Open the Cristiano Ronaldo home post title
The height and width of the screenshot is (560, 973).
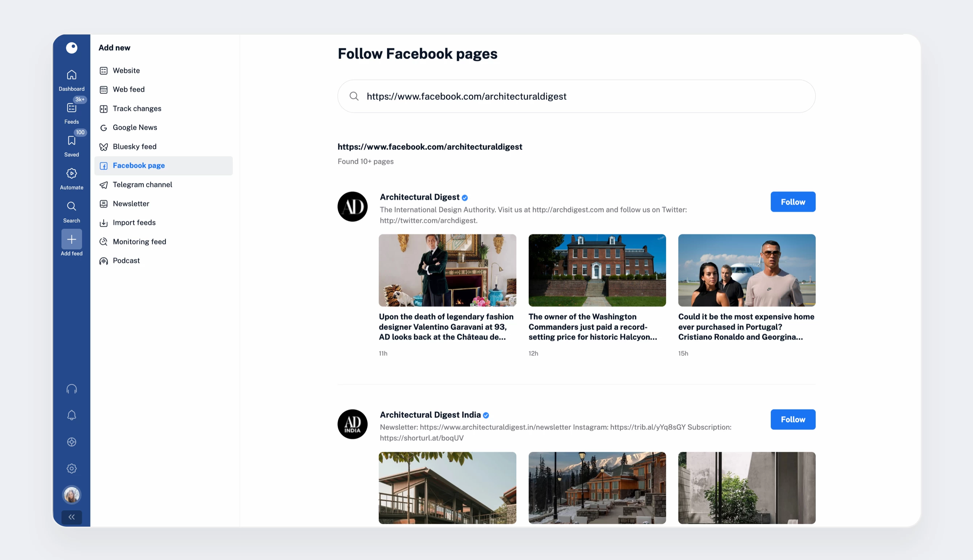coord(746,327)
